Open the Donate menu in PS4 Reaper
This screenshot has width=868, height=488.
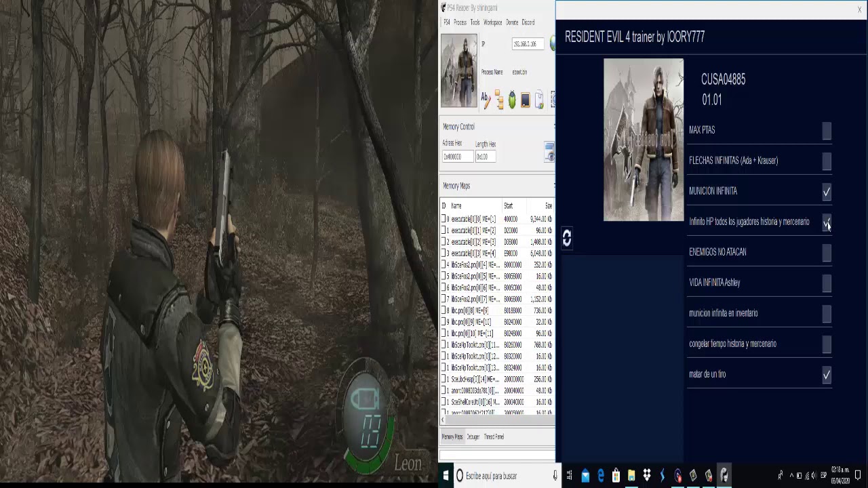coord(512,22)
